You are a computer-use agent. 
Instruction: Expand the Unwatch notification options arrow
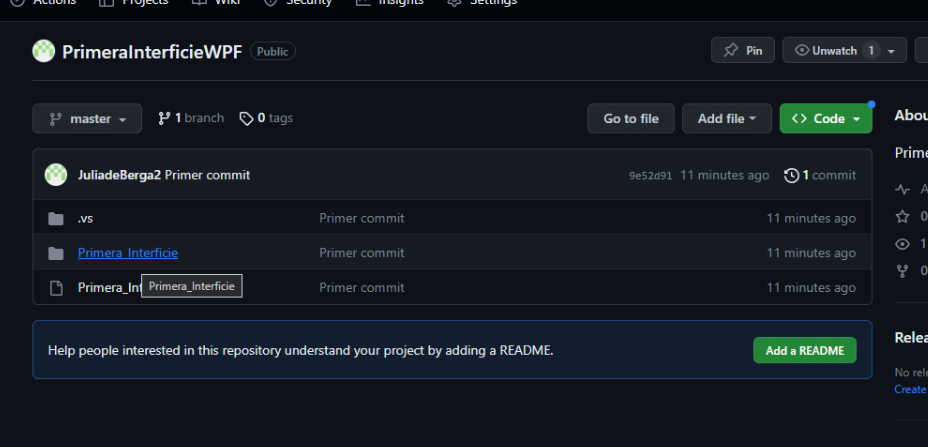891,51
